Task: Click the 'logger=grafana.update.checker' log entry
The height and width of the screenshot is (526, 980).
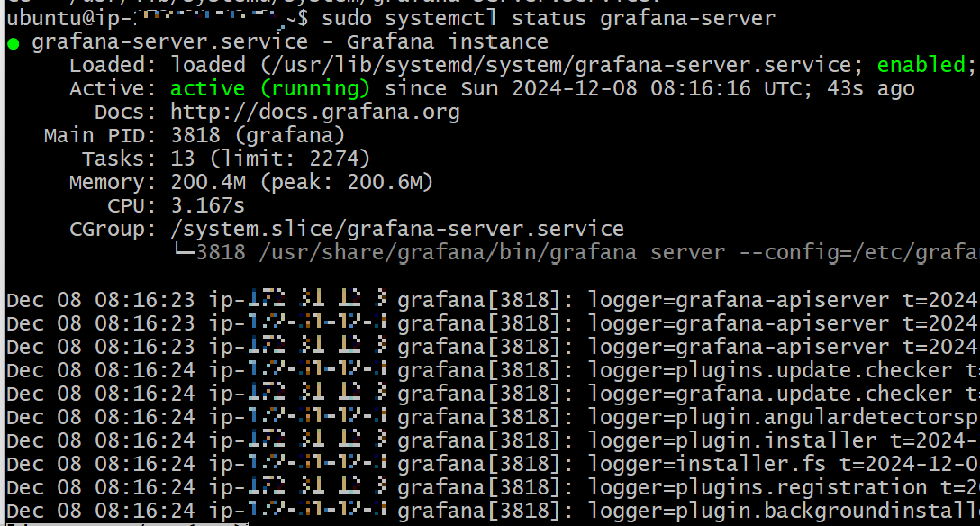Action: pyautogui.click(x=770, y=394)
